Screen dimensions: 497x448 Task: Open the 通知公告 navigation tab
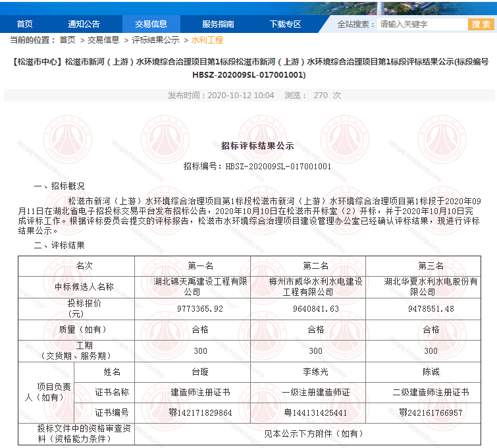tap(84, 24)
